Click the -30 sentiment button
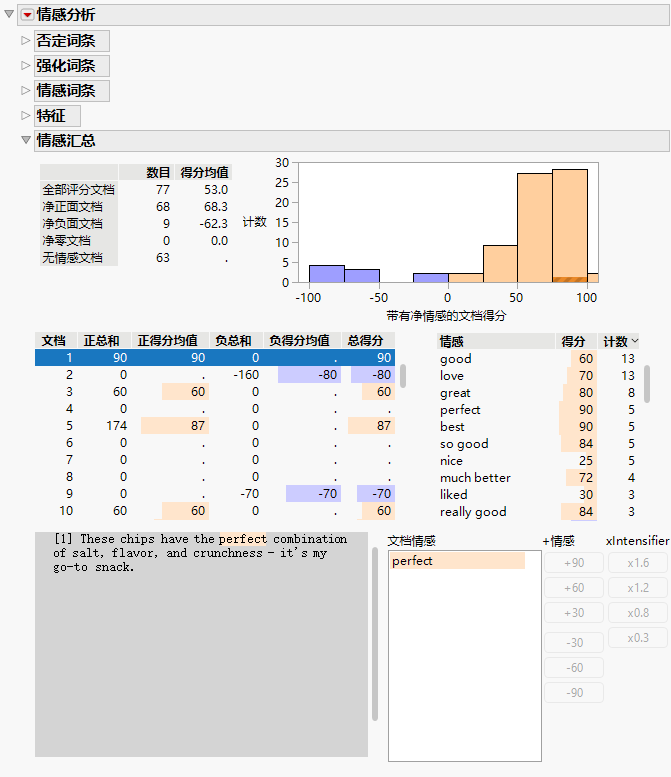The image size is (671, 777). pos(574,643)
